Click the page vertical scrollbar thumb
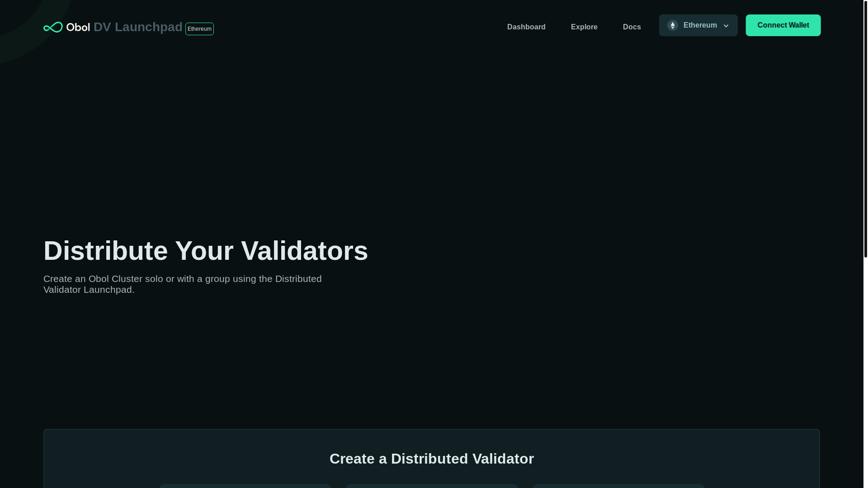Viewport: 868px width, 488px height. (x=865, y=129)
